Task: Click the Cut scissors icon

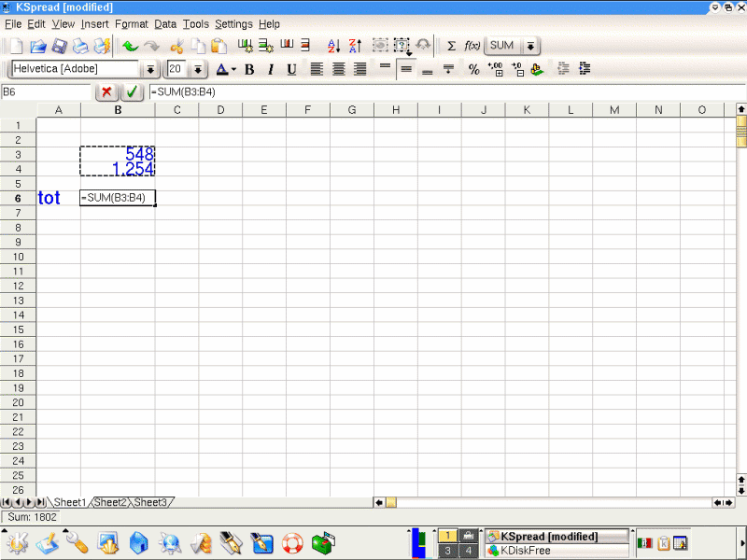Action: (176, 46)
